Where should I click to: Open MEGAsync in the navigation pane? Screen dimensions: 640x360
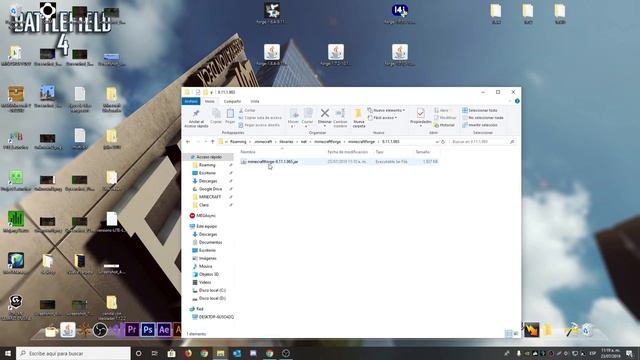206,216
